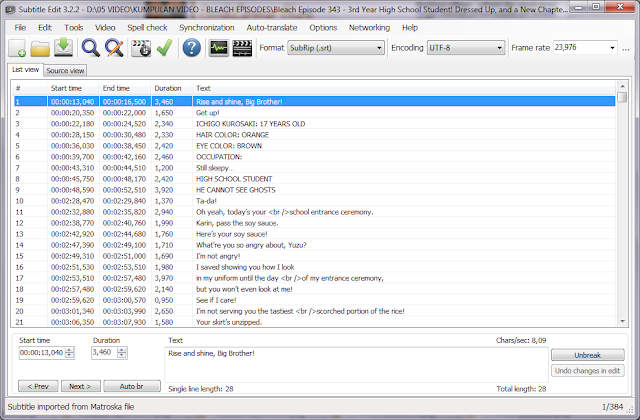
Task: Open a subtitle file with the folder icon
Action: (x=40, y=48)
